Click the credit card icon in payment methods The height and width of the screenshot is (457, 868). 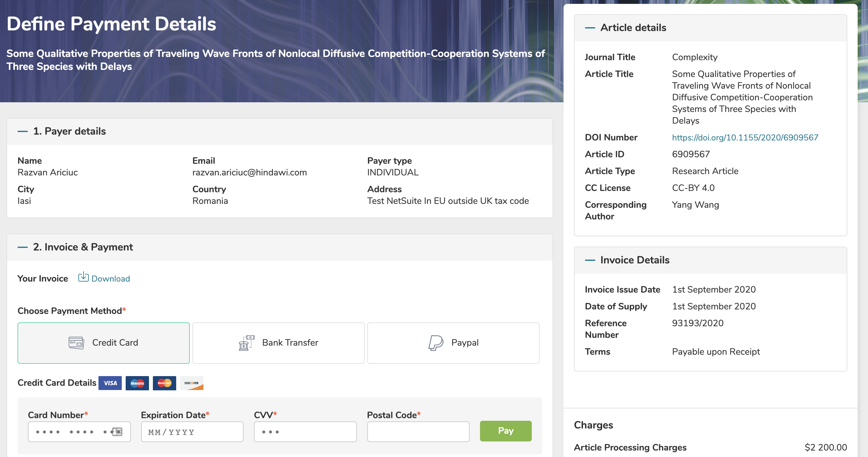pos(76,343)
